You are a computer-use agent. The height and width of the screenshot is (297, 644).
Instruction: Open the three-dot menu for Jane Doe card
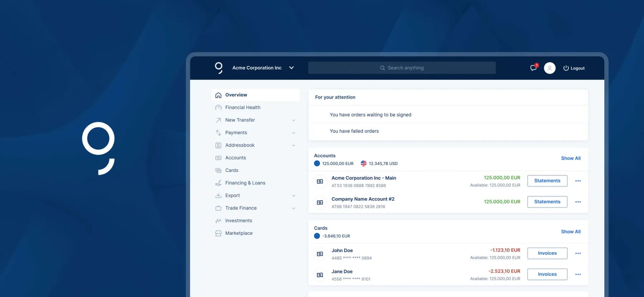(578, 274)
